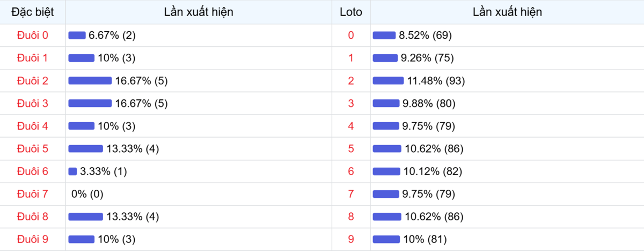644x251 pixels.
Task: Click the "8.52% (69)" value
Action: 426,35
